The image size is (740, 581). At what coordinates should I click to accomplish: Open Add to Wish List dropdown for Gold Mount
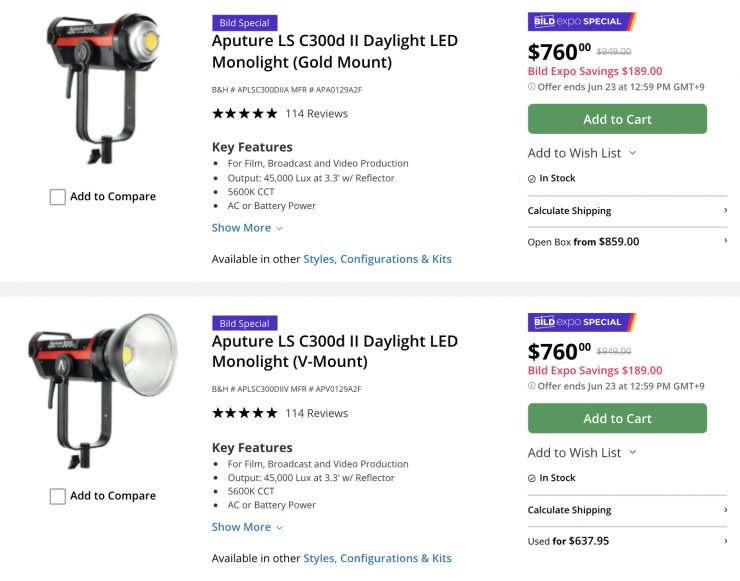point(582,153)
